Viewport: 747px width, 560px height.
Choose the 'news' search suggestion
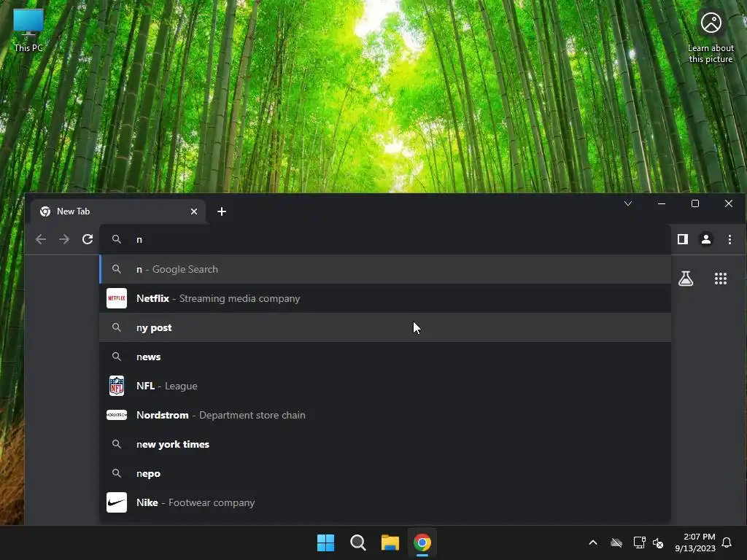[x=385, y=357]
